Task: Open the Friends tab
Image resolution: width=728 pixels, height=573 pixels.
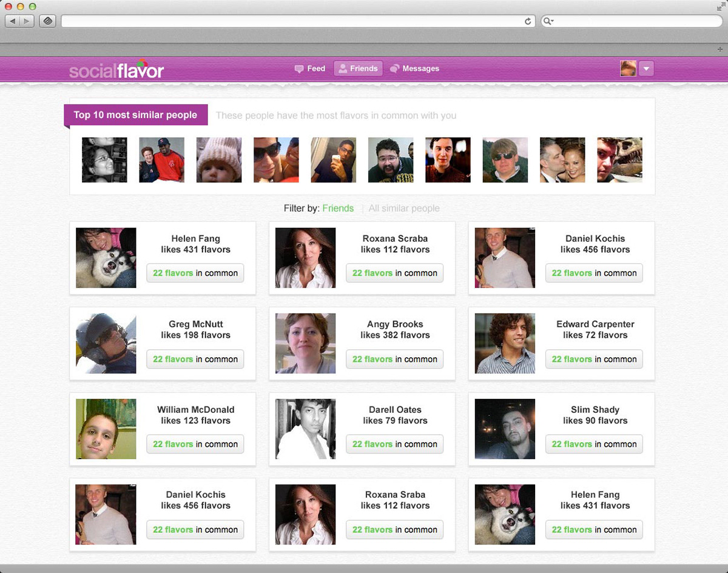Action: [x=358, y=69]
